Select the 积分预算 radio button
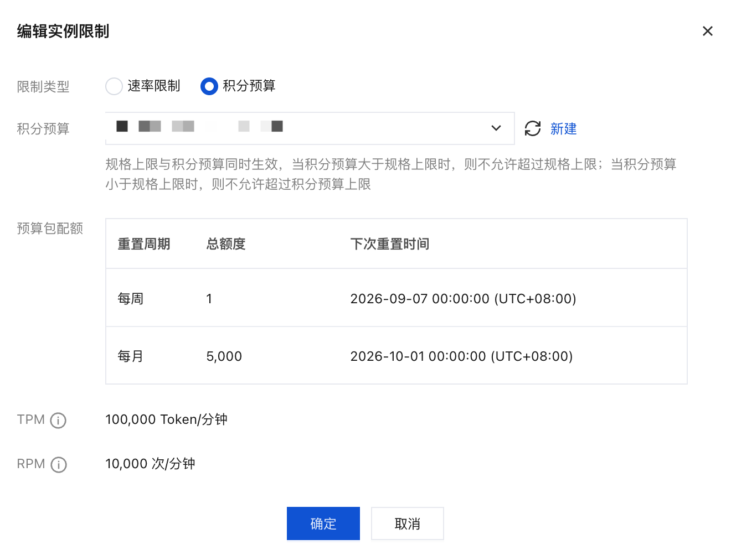The width and height of the screenshot is (731, 560). click(x=209, y=86)
